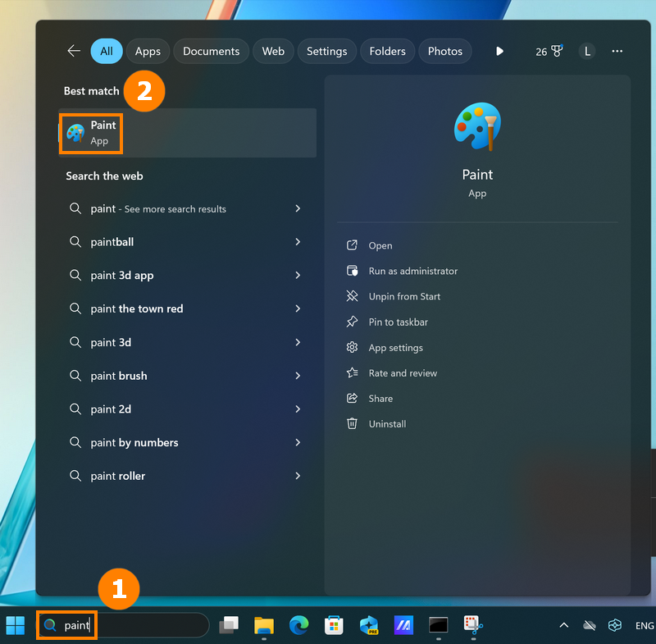
Task: Expand chevron beside See more search results
Action: coord(298,208)
